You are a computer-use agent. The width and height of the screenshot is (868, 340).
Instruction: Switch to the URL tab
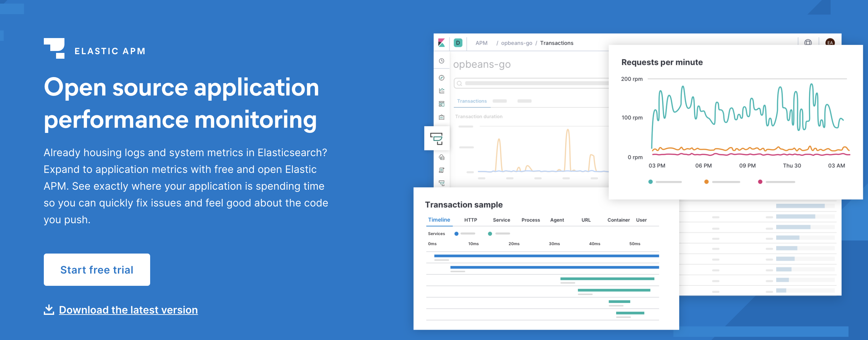(586, 220)
